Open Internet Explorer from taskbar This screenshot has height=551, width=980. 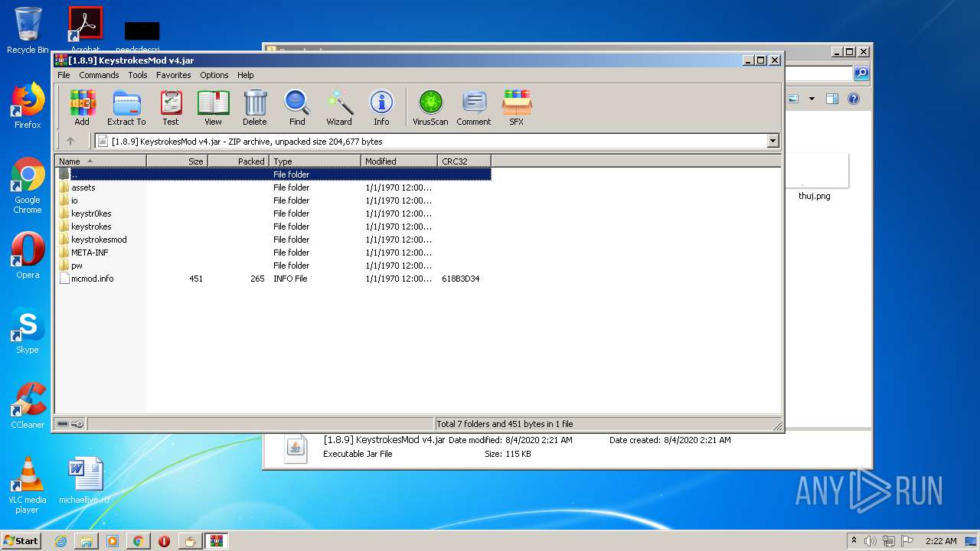click(60, 541)
